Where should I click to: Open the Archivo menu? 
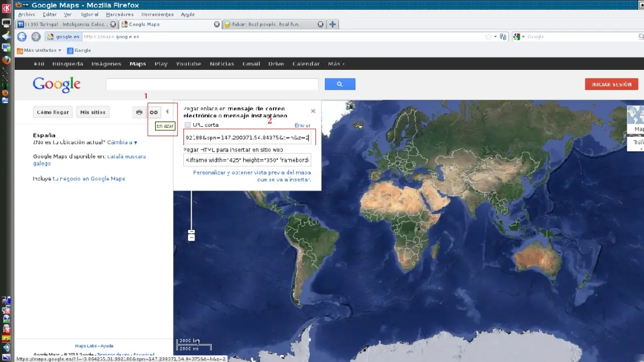pyautogui.click(x=27, y=15)
